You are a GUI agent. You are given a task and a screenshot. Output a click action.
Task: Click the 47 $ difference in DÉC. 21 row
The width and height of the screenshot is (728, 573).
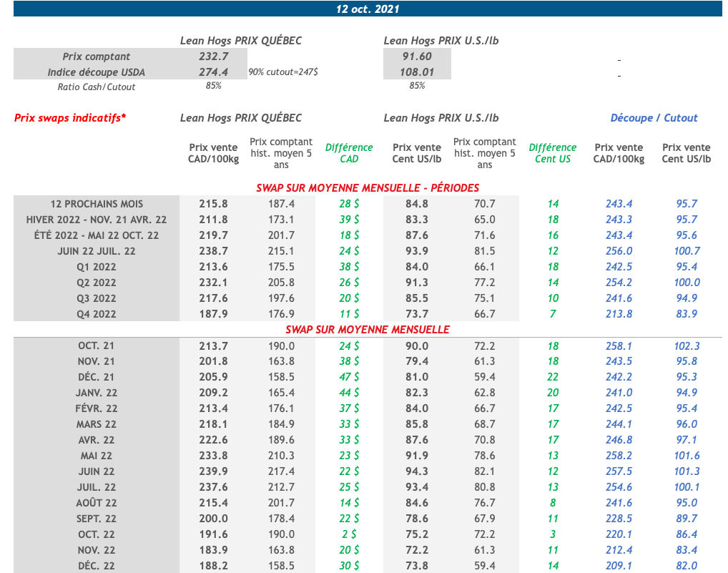tap(349, 377)
